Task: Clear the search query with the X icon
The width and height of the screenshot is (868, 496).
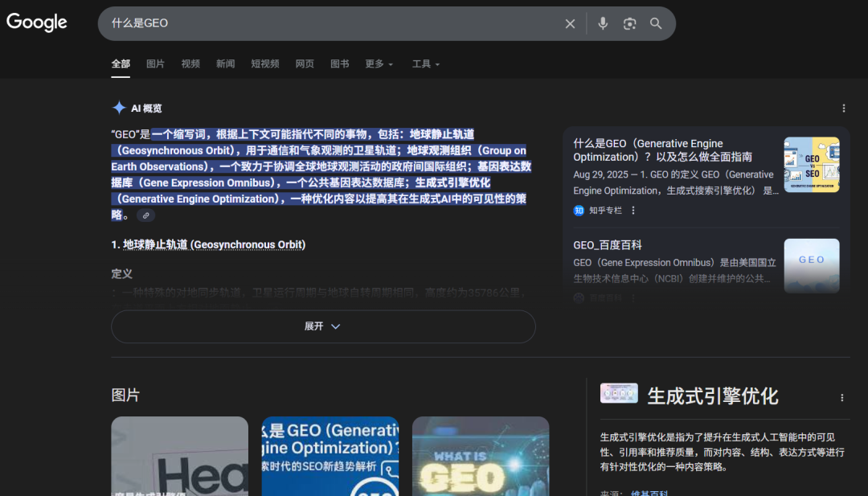Action: (570, 23)
